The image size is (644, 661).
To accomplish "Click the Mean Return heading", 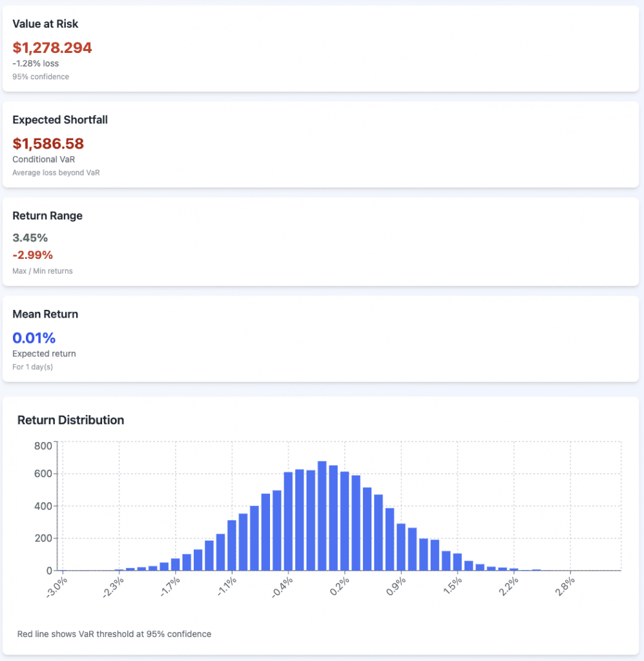I will point(45,314).
